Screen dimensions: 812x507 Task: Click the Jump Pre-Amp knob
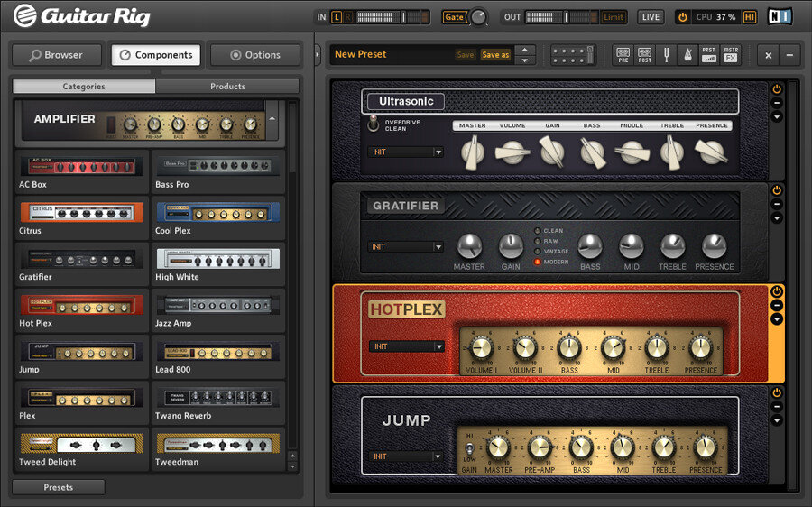click(540, 447)
